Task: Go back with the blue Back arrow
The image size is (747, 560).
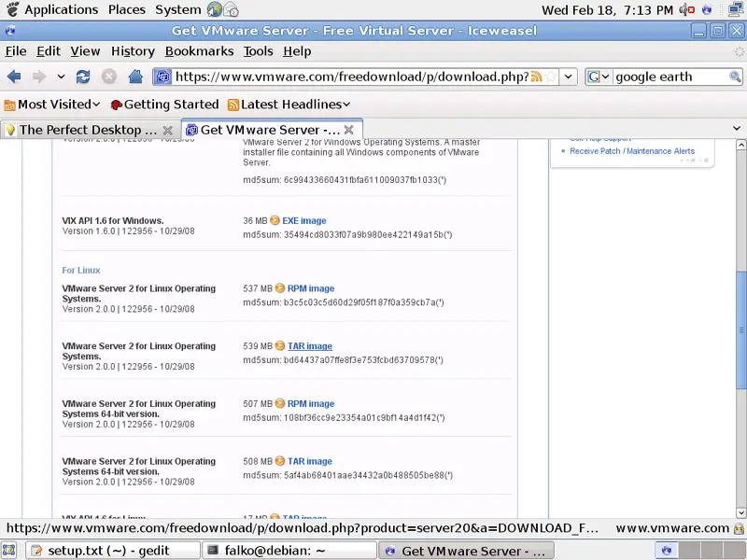Action: [14, 77]
